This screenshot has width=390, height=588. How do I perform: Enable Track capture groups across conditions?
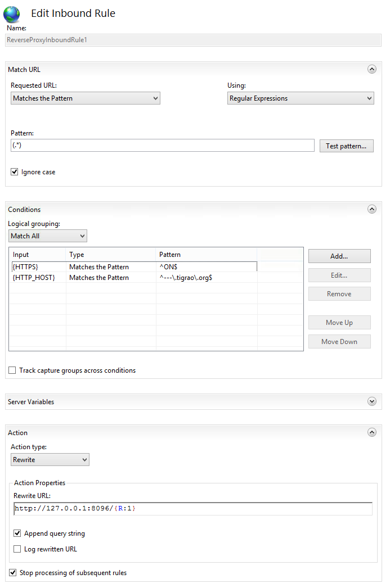(x=12, y=370)
